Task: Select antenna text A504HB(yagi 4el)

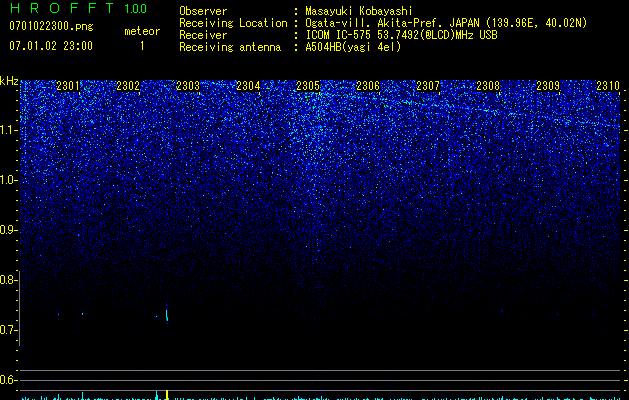Action: (x=353, y=47)
